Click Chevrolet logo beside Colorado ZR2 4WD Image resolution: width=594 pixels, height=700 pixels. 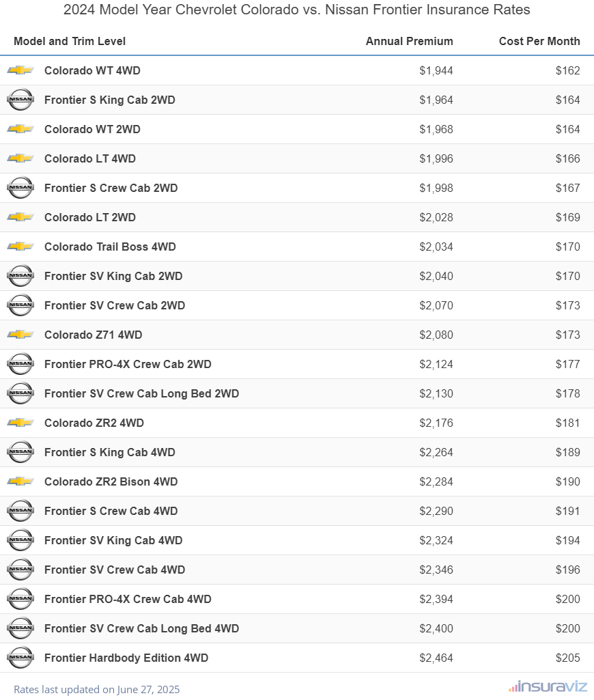tap(20, 423)
